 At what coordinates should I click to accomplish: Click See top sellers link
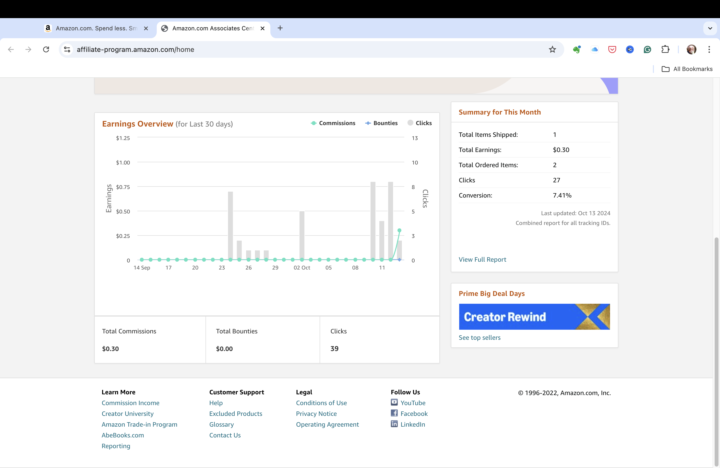[479, 338]
